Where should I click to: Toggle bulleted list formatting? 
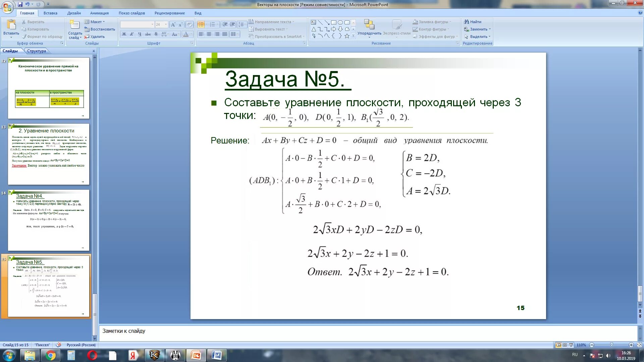201,25
